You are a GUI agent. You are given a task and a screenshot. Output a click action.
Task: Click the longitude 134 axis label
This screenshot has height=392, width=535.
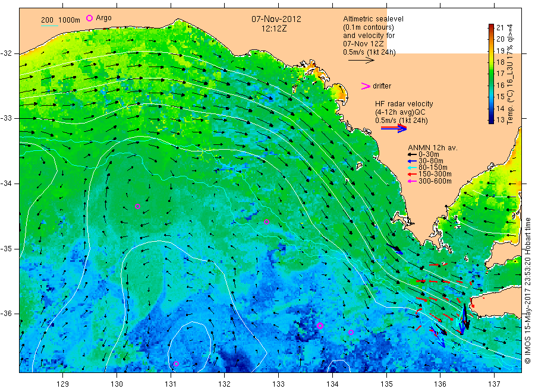pyautogui.click(x=332, y=384)
